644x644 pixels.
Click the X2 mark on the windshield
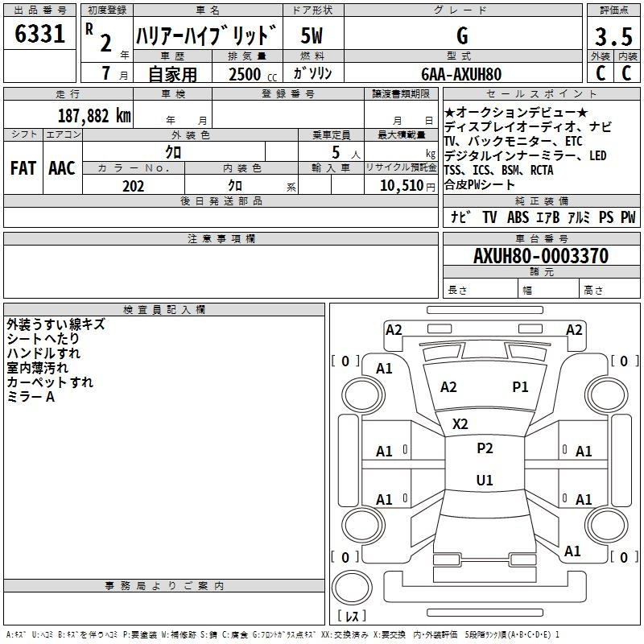click(x=460, y=424)
